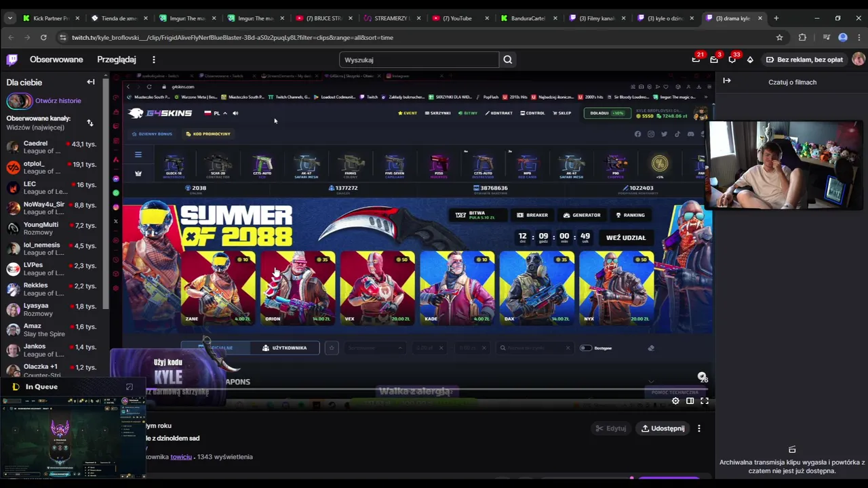
Task: Open the towiciu user link
Action: (x=181, y=457)
